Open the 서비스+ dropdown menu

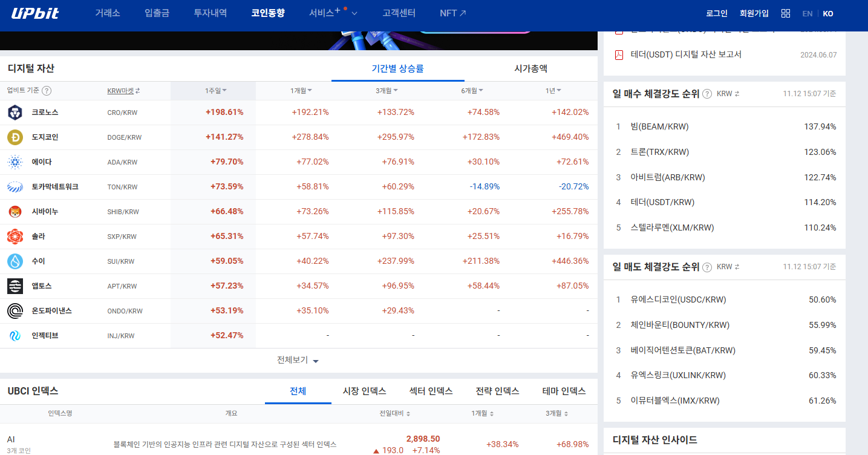[333, 13]
